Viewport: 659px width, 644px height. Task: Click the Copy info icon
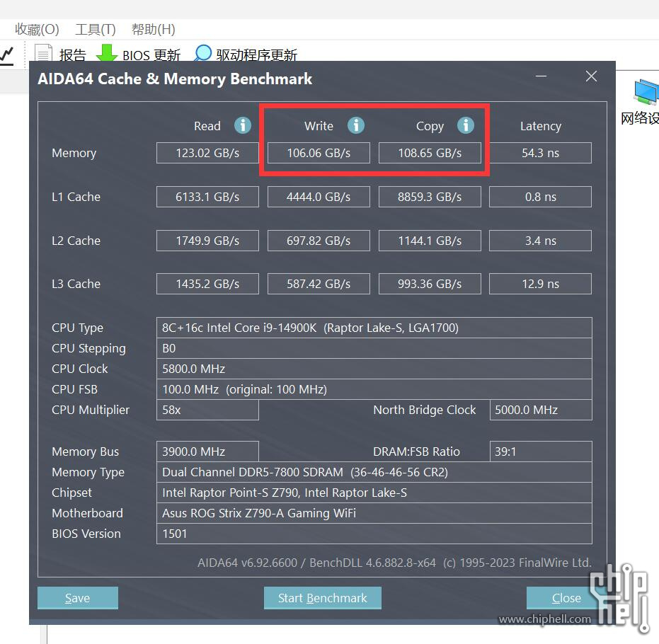pos(466,125)
